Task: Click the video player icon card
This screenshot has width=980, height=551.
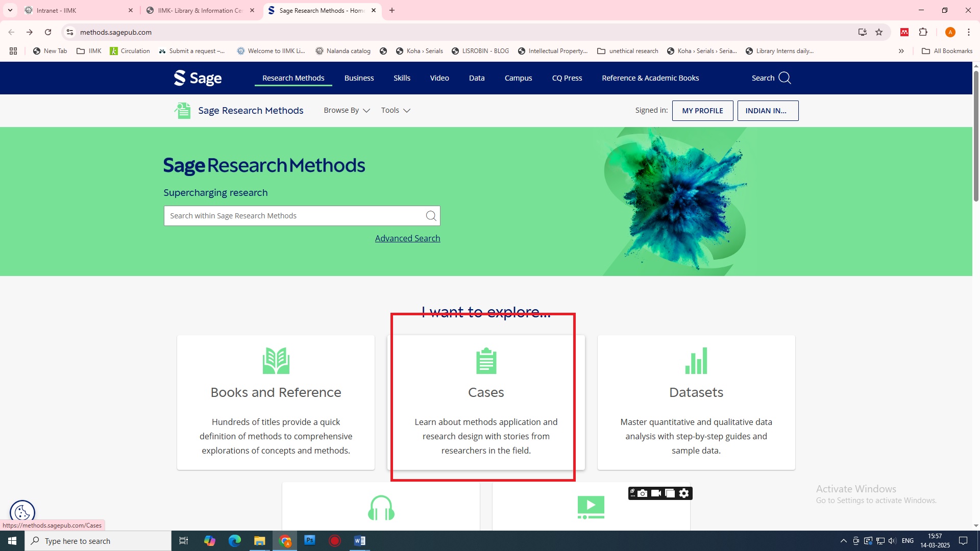Action: [591, 508]
